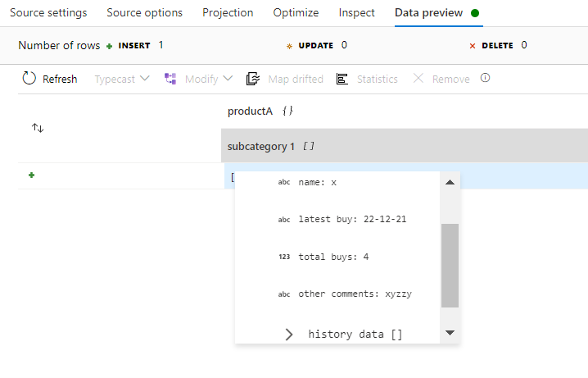Image resolution: width=588 pixels, height=378 pixels.
Task: Click the INSERT green plus icon
Action: click(x=109, y=46)
